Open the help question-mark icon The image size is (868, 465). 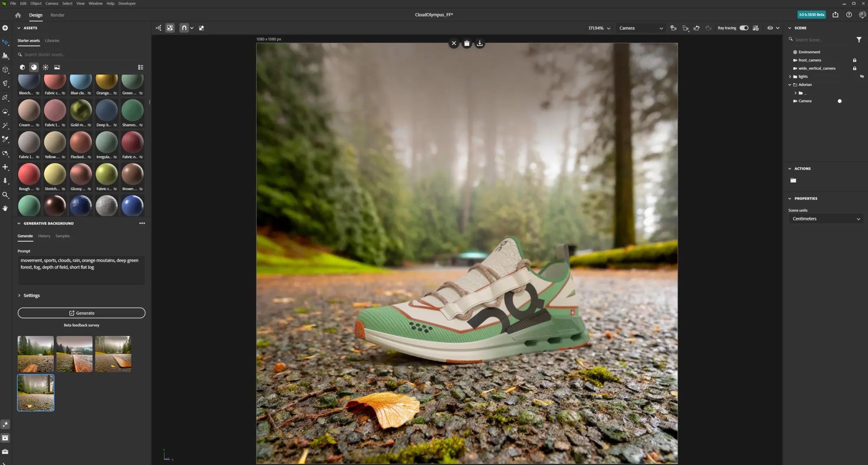(x=849, y=15)
